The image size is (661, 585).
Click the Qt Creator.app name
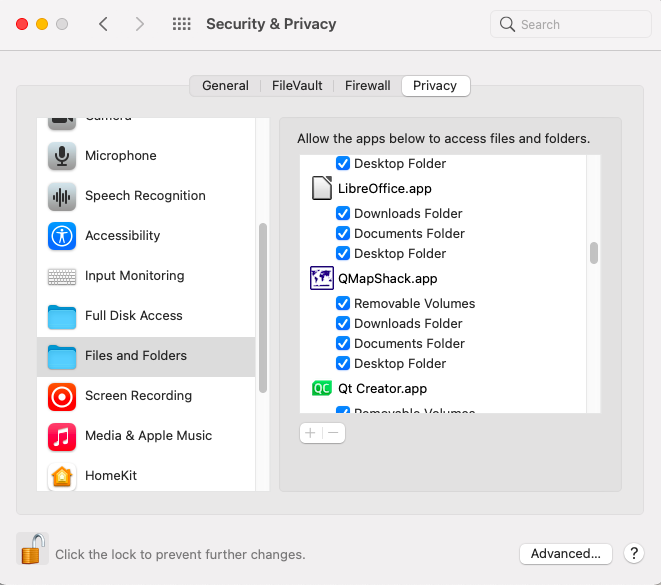[x=382, y=389]
